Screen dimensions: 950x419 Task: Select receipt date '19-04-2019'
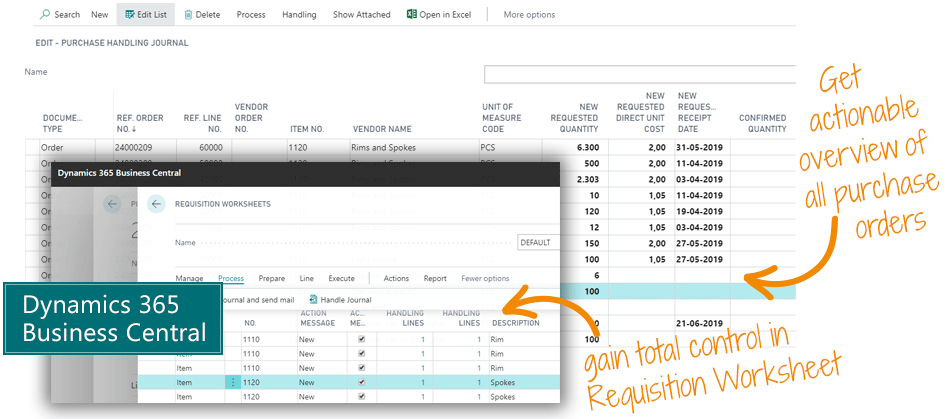coord(700,211)
